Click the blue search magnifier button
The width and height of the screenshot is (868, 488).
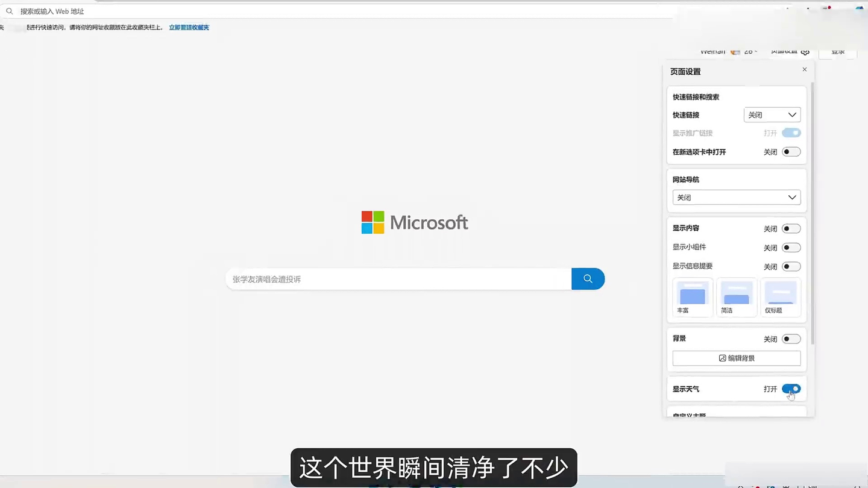588,279
